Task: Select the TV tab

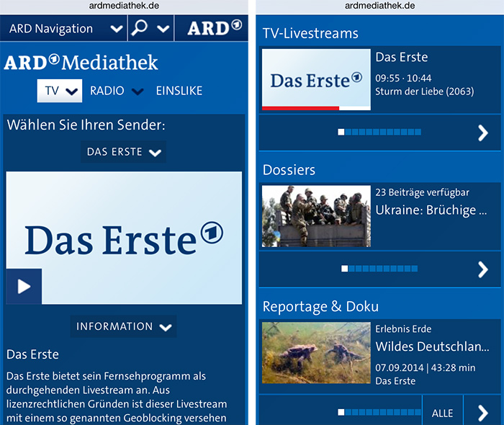Action: coord(60,91)
